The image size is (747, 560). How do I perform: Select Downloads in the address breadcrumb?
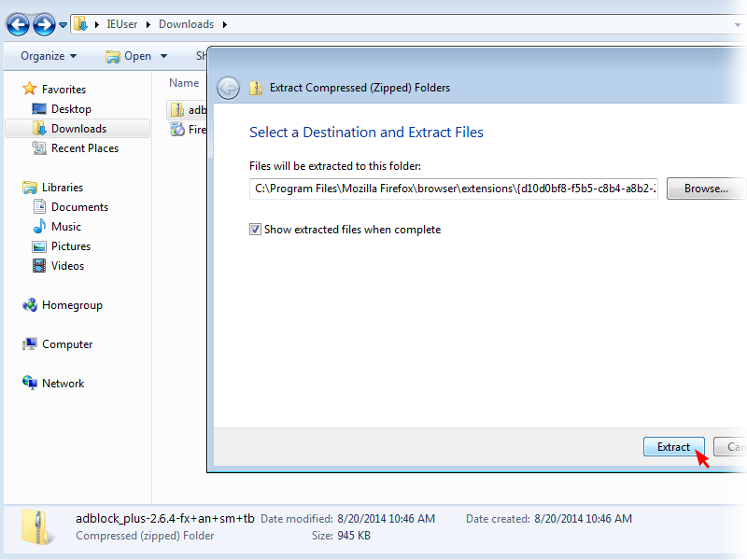tap(186, 24)
